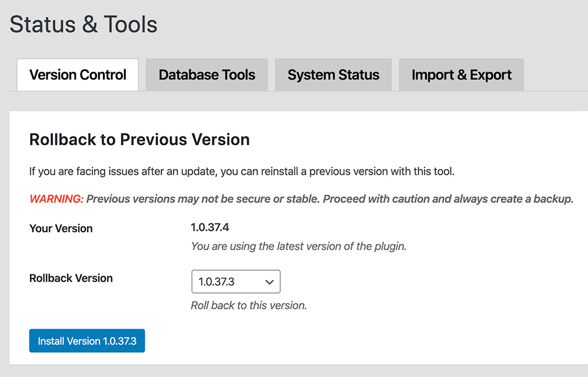Screen dimensions: 588x377
Task: Open the Database Tools tab
Action: click(x=206, y=75)
